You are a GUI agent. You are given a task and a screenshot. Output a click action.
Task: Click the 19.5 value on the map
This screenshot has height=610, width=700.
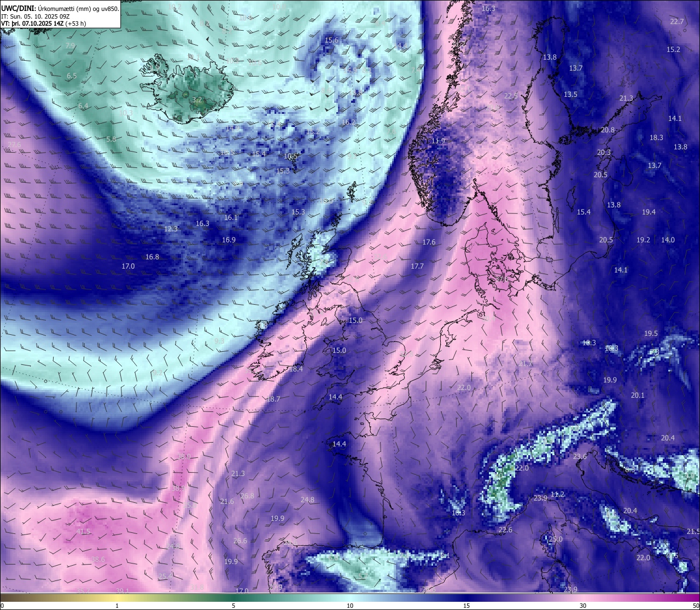coord(651,333)
